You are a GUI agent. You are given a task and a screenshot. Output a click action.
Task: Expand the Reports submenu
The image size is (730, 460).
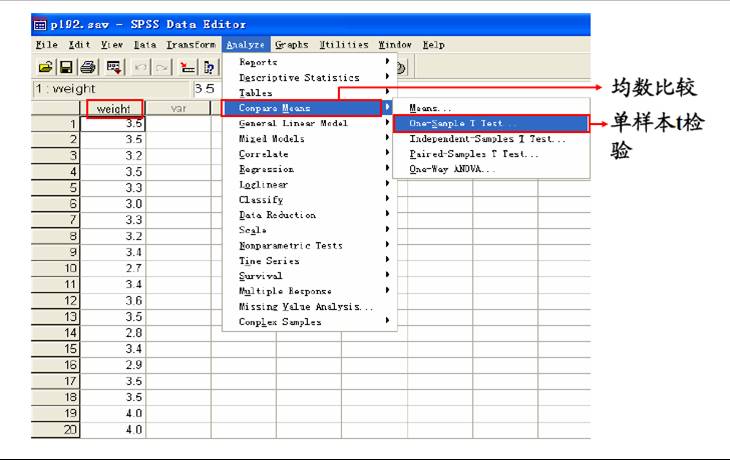tap(310, 62)
